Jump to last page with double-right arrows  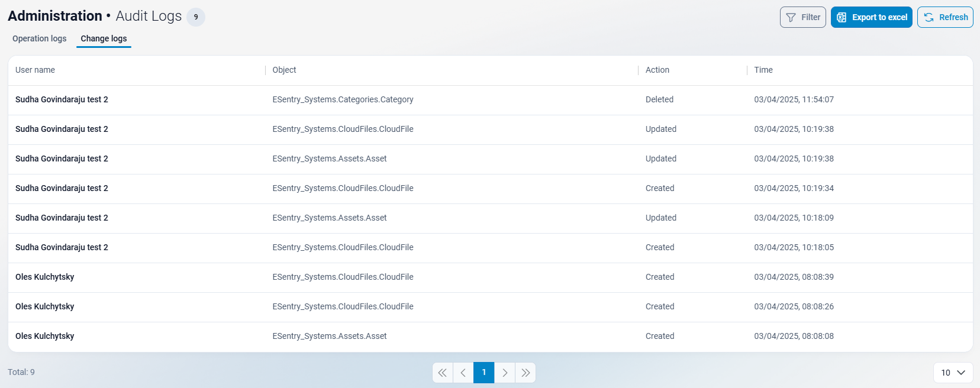point(526,373)
